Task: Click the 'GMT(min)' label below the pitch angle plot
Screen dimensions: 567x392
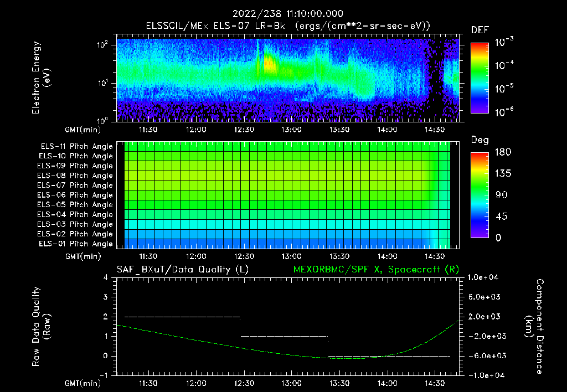Action: (x=83, y=257)
